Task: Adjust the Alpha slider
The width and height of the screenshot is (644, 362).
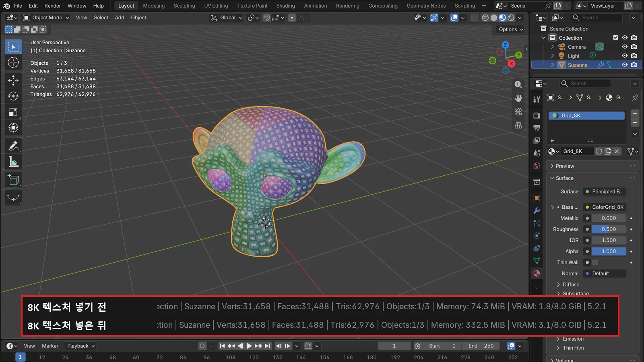Action: (x=609, y=251)
